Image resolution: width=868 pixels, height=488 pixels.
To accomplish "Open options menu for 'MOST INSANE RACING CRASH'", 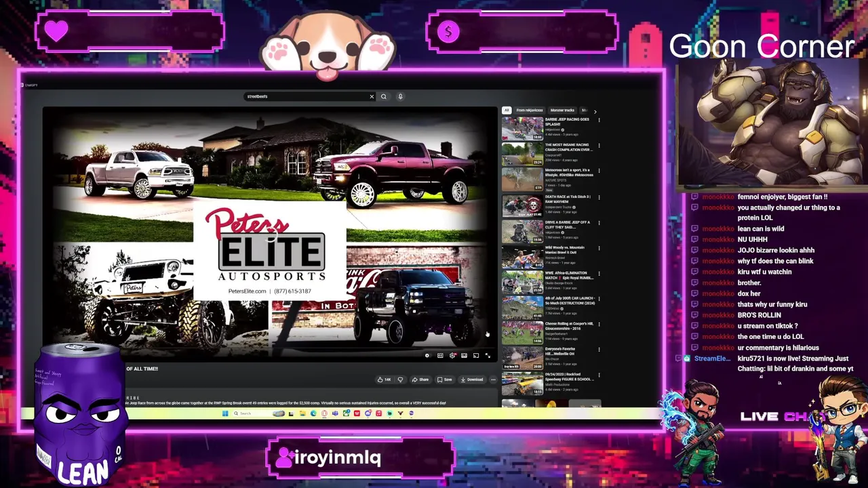I will (599, 146).
